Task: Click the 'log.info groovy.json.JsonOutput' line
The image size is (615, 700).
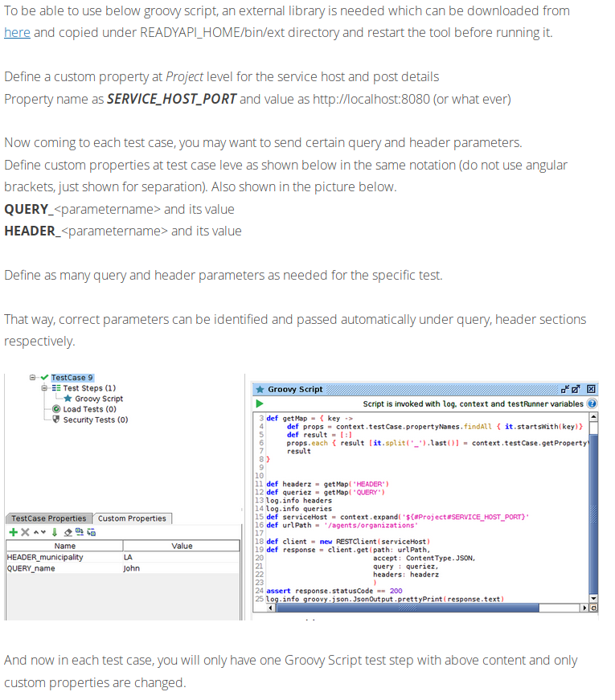Action: (x=385, y=599)
